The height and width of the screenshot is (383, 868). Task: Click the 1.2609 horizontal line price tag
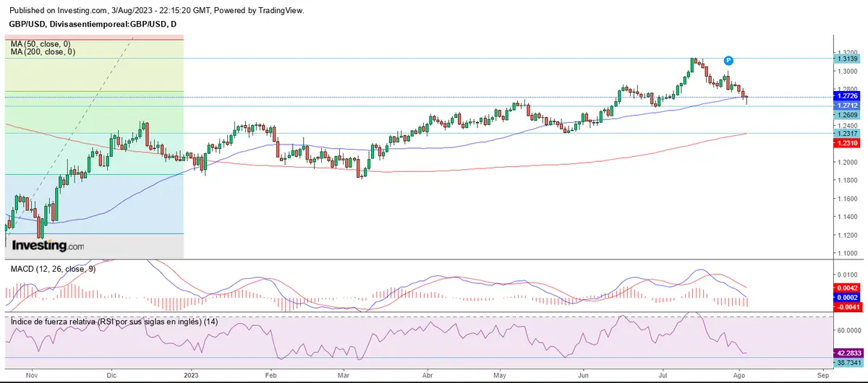846,115
